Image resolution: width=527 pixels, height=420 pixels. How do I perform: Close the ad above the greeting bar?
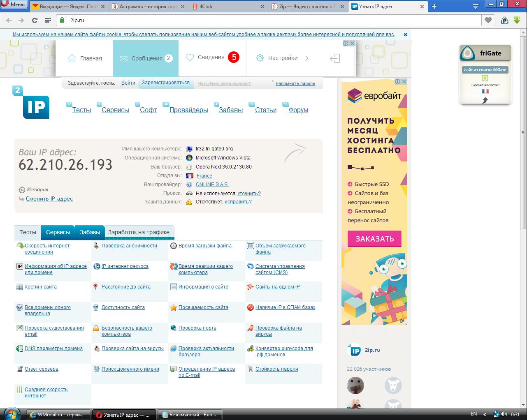[352, 43]
